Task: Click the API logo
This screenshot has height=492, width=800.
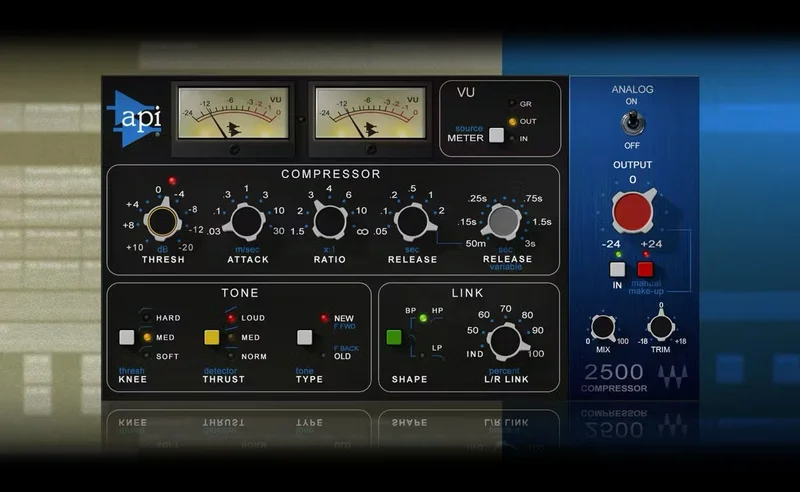Action: (134, 118)
